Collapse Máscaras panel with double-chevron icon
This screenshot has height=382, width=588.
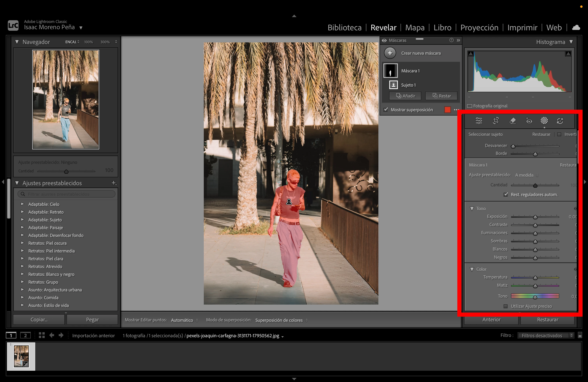click(x=458, y=40)
